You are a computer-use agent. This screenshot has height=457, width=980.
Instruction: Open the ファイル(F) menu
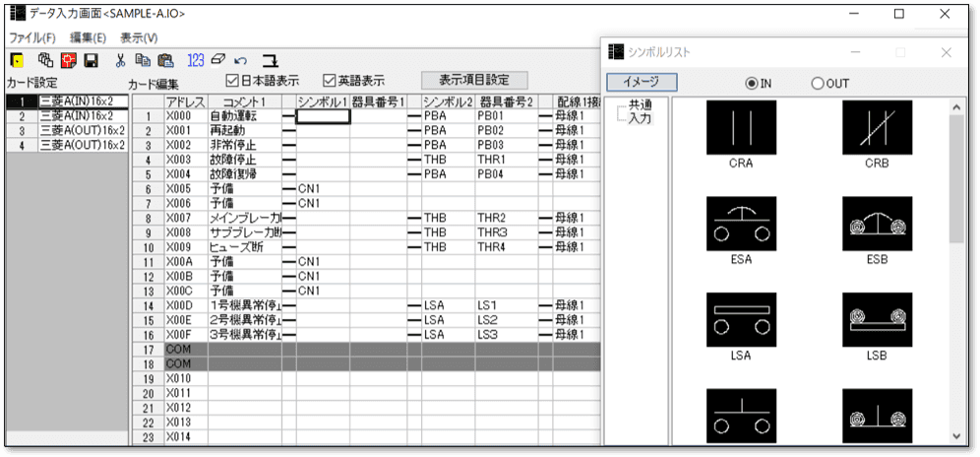click(31, 37)
